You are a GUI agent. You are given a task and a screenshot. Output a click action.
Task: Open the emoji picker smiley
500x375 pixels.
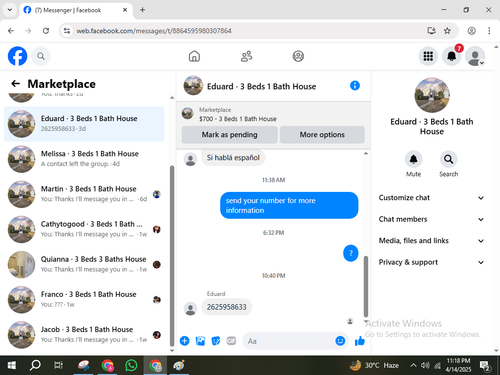[x=340, y=341]
